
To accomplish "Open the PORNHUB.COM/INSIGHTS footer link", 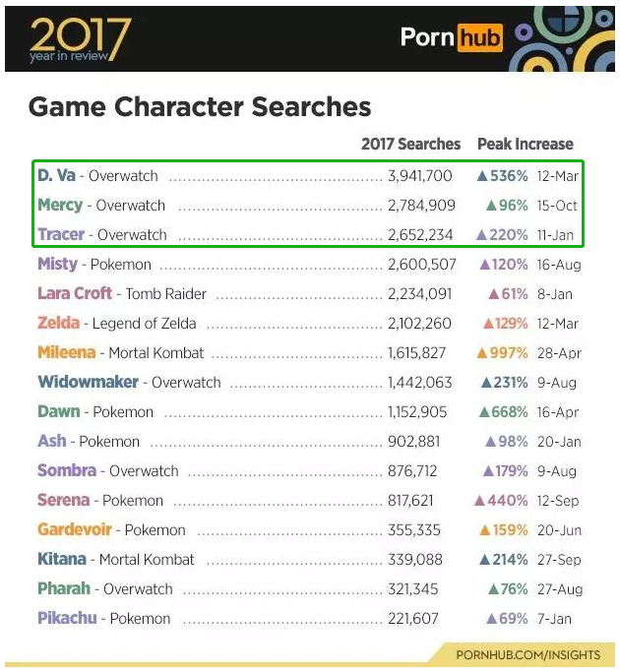I will coord(528,655).
